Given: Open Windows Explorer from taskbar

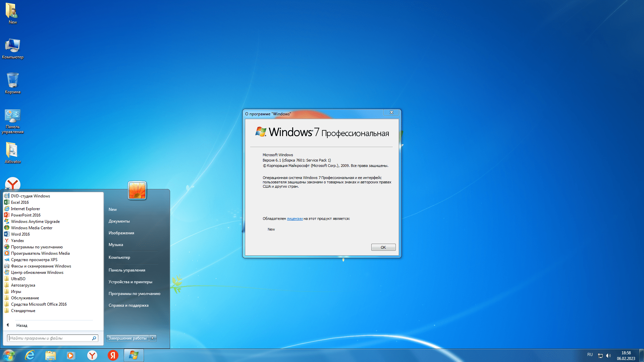Looking at the screenshot, I should [51, 355].
